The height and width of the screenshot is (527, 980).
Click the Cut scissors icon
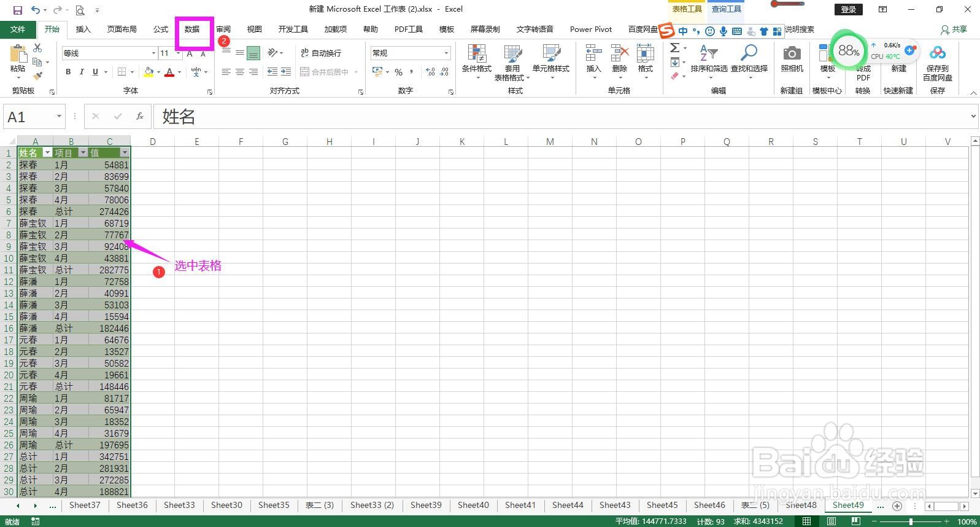click(x=37, y=48)
